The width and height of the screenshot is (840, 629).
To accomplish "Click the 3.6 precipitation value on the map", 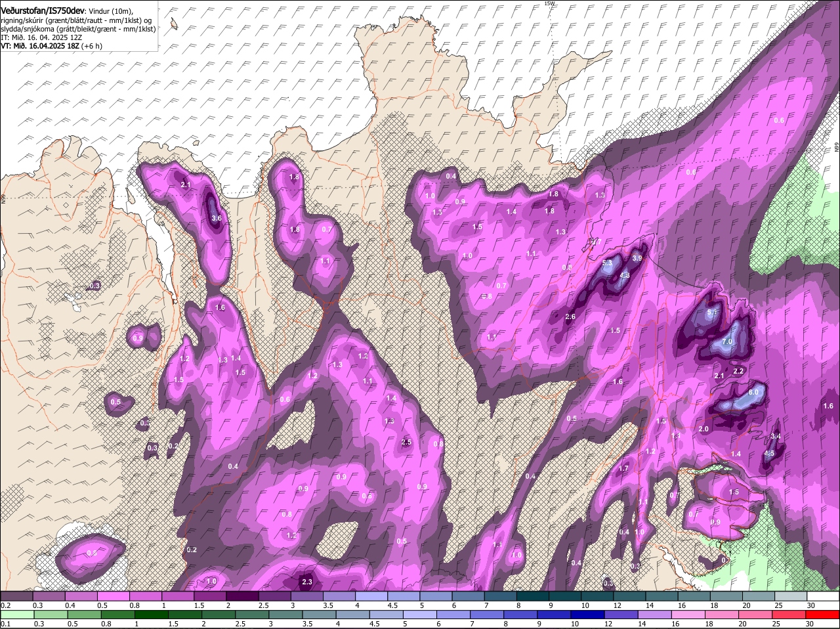I will (x=217, y=218).
